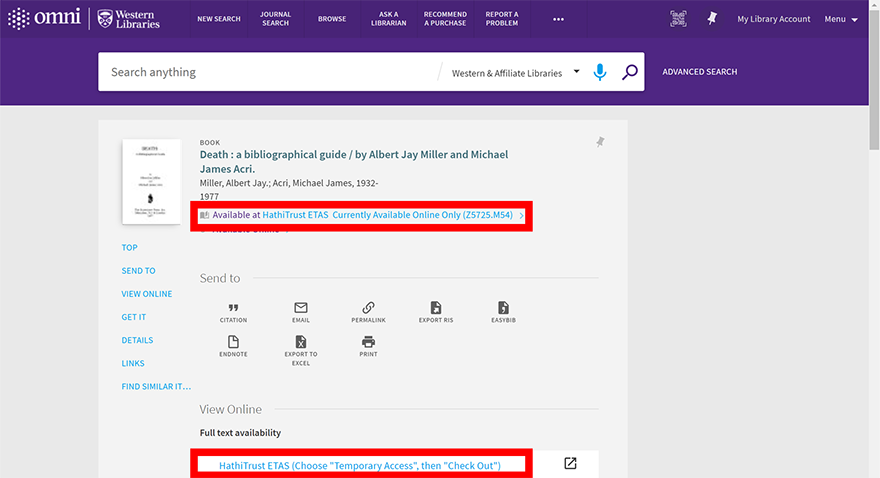The width and height of the screenshot is (880, 478).
Task: Open New Search
Action: point(218,19)
